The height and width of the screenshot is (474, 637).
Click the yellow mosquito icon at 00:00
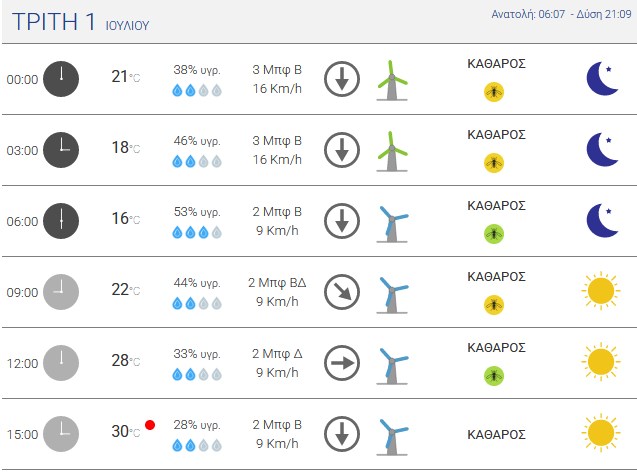click(494, 92)
